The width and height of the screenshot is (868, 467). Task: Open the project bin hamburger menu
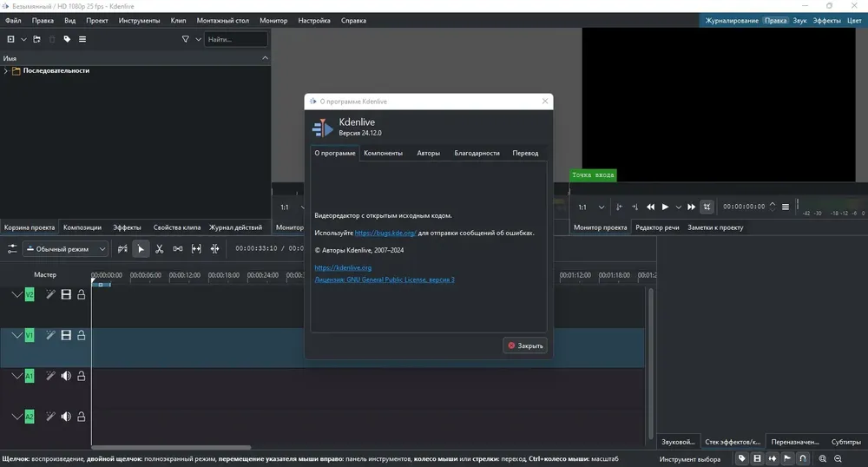point(82,39)
